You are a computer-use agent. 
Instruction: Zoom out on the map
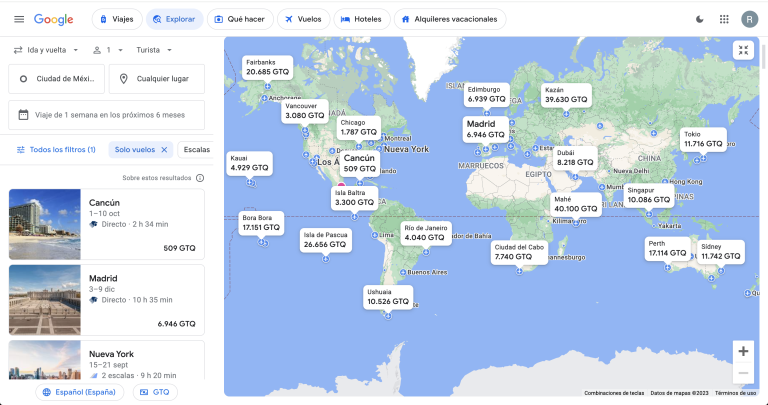point(742,374)
